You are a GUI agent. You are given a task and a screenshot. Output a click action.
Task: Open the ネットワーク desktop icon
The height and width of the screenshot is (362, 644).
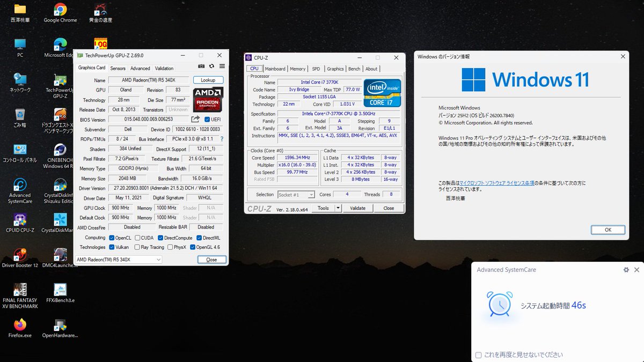point(20,83)
